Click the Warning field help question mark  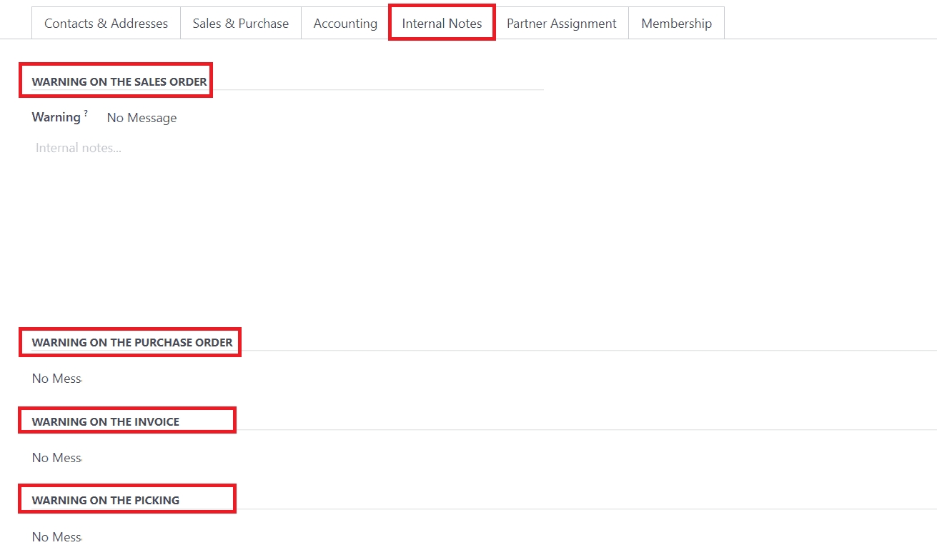pos(86,113)
